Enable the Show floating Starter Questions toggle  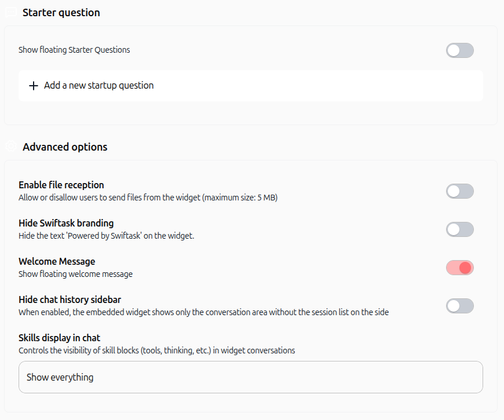[x=459, y=50]
